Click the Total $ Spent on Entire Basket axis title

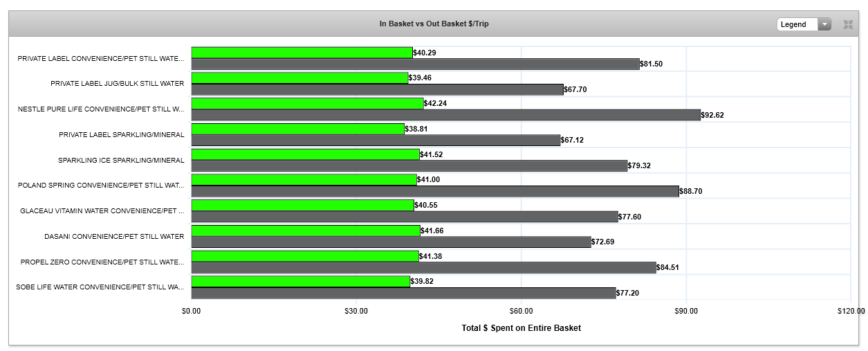pyautogui.click(x=521, y=328)
